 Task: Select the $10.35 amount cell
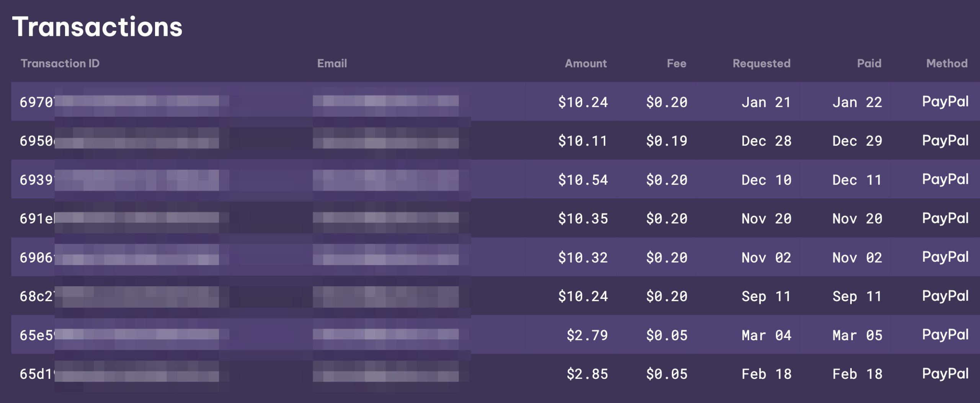(583, 219)
